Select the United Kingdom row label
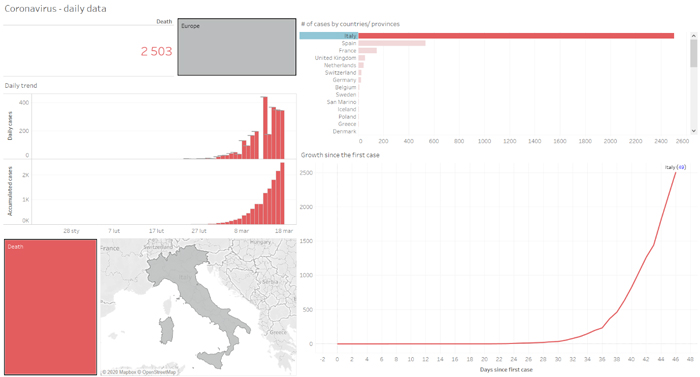This screenshot has width=700, height=377. pos(335,58)
